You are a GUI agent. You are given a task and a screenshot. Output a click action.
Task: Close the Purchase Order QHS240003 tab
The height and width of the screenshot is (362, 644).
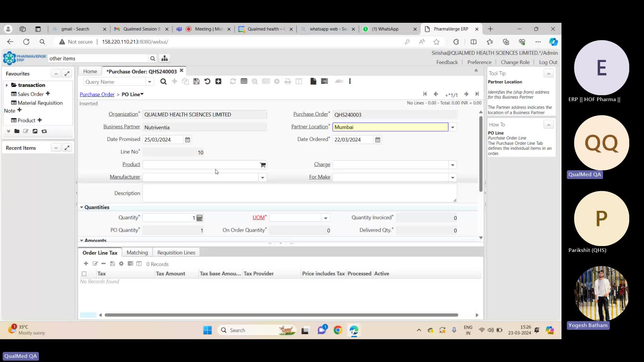(x=181, y=70)
